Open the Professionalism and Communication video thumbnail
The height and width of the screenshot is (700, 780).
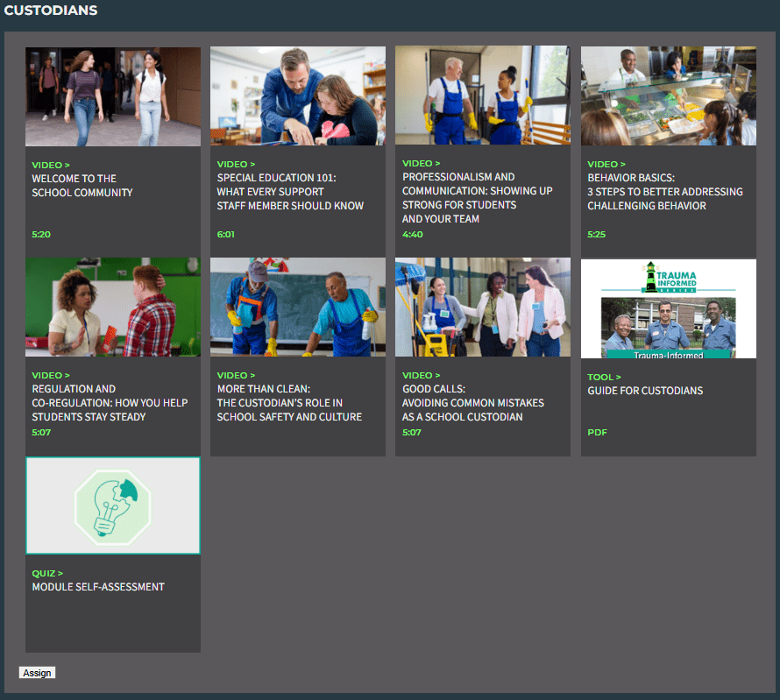point(483,95)
